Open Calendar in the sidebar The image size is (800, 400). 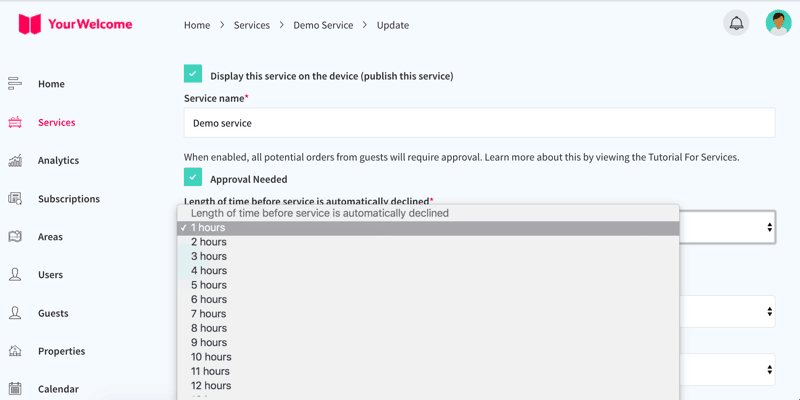click(x=58, y=389)
